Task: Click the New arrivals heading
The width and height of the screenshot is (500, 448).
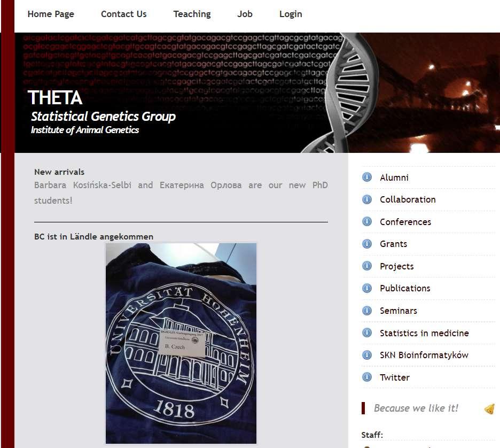Action: [x=59, y=172]
